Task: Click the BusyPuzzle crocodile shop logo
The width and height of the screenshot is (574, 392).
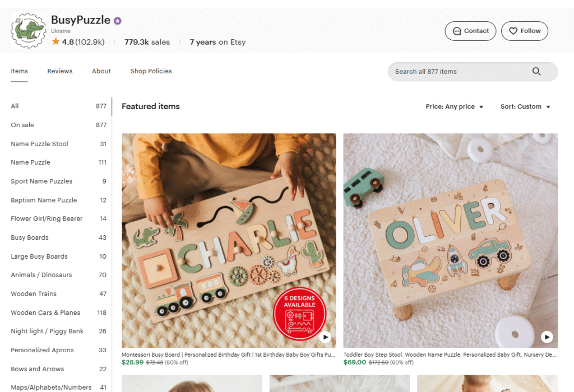Action: click(x=28, y=31)
